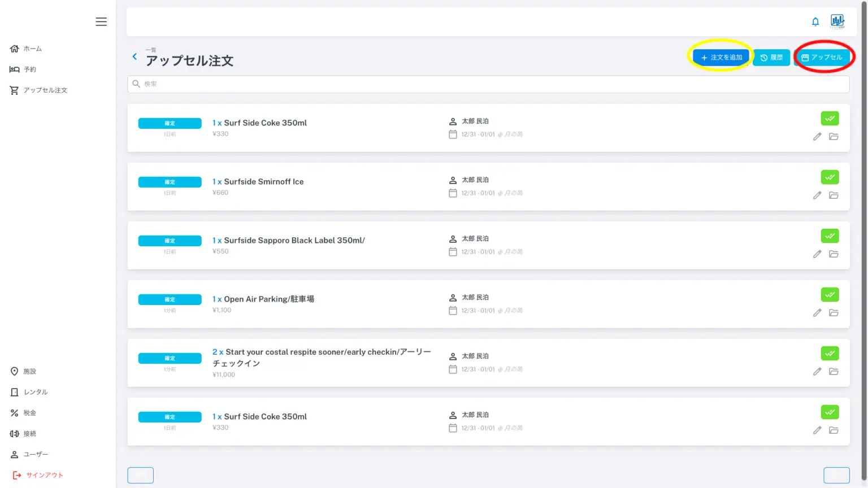The image size is (868, 488).
Task: Click the 履歴 button
Action: pyautogui.click(x=771, y=58)
